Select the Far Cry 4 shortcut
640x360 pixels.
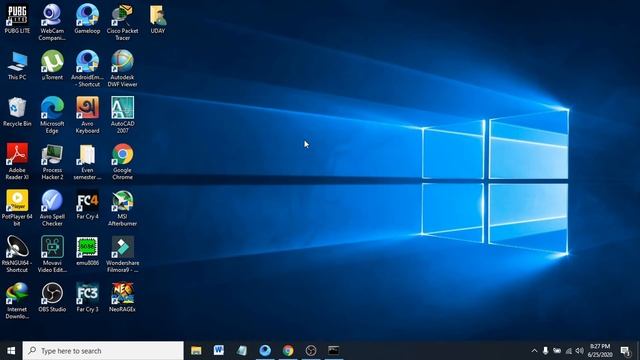click(x=87, y=205)
